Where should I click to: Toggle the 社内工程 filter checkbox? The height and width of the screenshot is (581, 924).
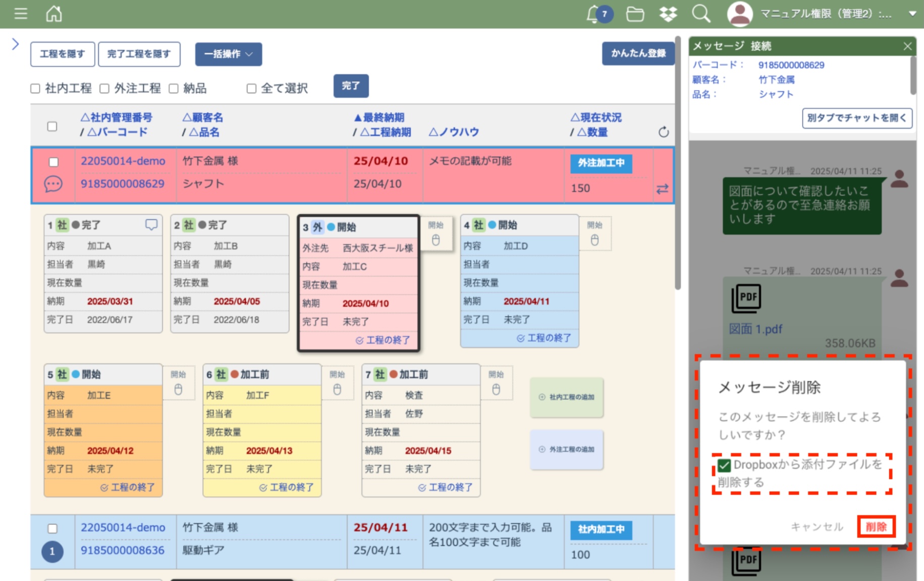pos(35,89)
